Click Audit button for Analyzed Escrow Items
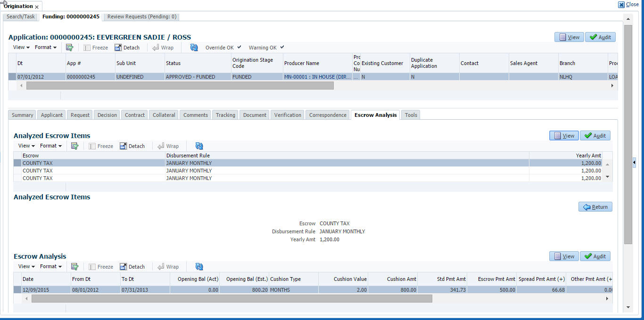644x320 pixels. pos(595,136)
